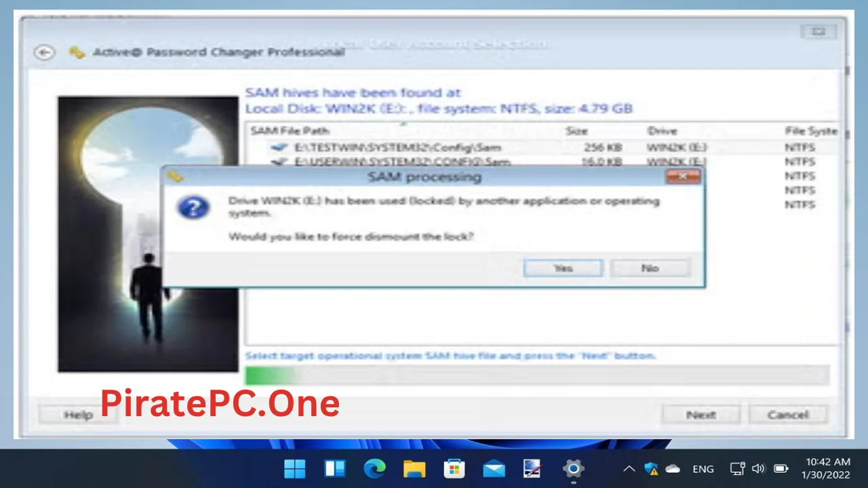Select the E:\TESTWIN\SYSTEM32\Config\Sam row

tap(542, 147)
